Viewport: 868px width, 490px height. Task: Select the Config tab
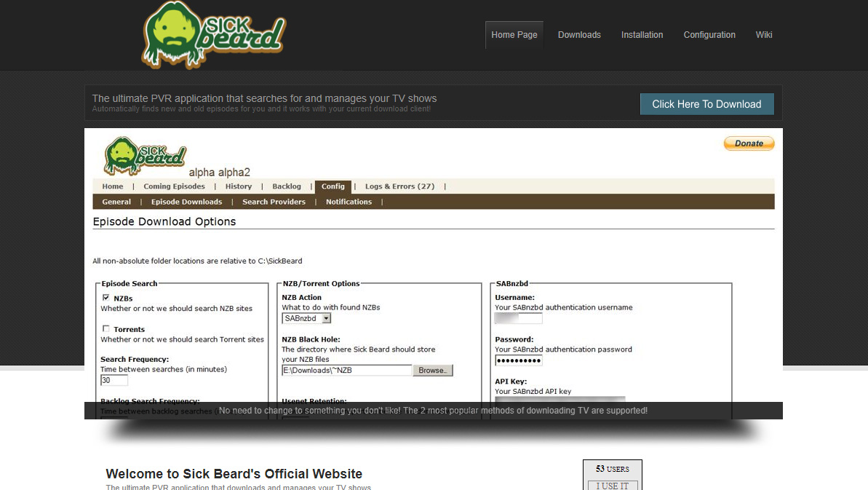[x=333, y=186]
